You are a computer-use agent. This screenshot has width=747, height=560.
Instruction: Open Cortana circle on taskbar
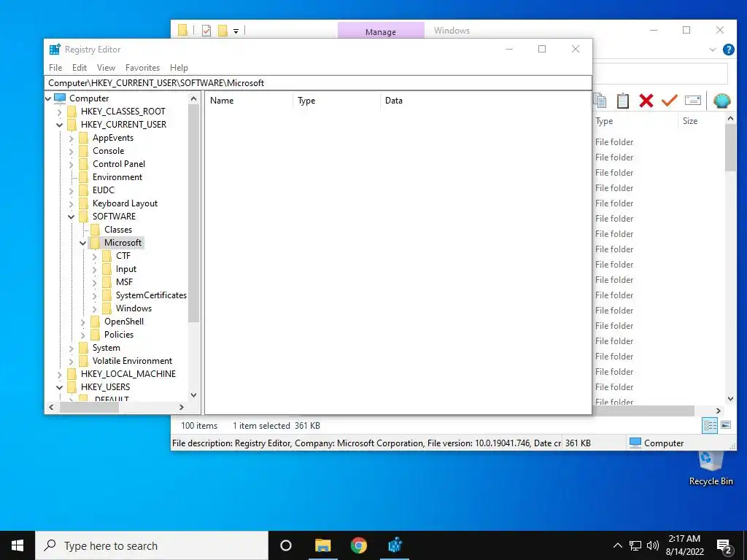pos(286,545)
